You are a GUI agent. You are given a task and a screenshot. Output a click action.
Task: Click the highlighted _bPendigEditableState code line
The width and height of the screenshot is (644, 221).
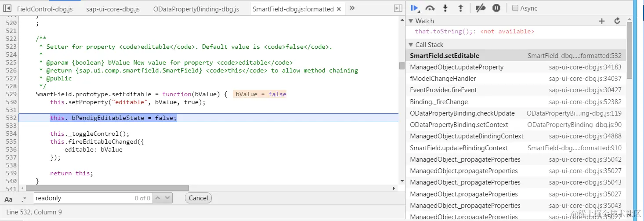click(113, 118)
